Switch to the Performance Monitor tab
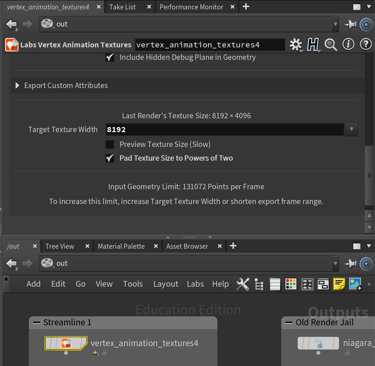The image size is (375, 366). pos(191,7)
